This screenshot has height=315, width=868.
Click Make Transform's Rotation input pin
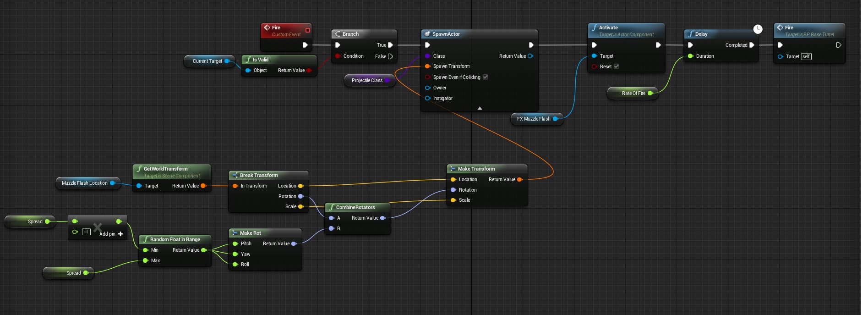[x=453, y=190]
